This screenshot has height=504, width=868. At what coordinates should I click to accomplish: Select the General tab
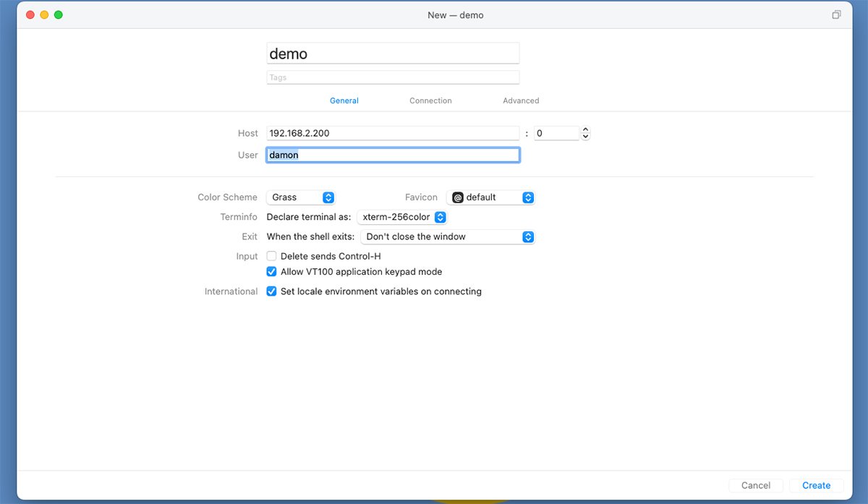344,101
